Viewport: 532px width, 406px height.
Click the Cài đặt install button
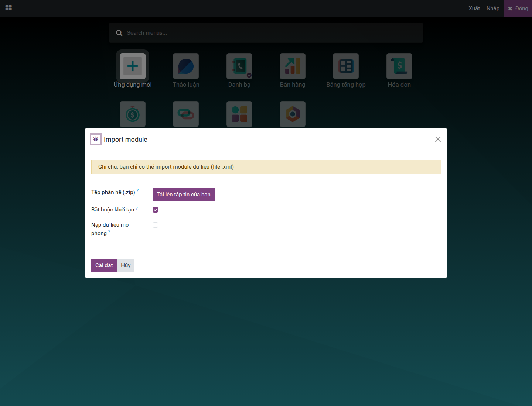104,265
